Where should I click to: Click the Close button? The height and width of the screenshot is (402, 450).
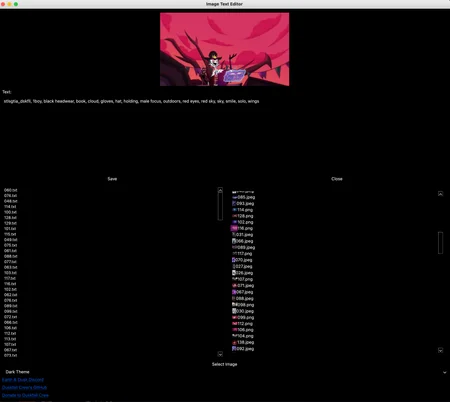pyautogui.click(x=337, y=179)
